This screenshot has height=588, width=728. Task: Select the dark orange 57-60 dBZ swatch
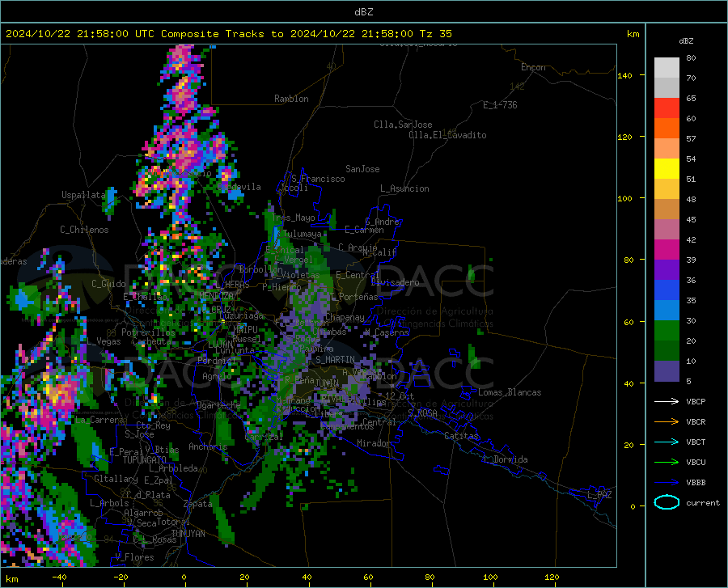point(667,129)
